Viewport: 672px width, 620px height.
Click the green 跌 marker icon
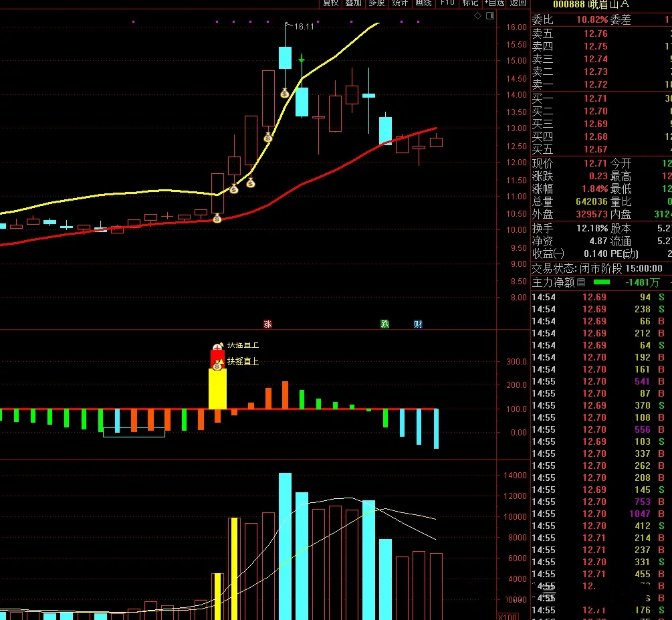[385, 324]
